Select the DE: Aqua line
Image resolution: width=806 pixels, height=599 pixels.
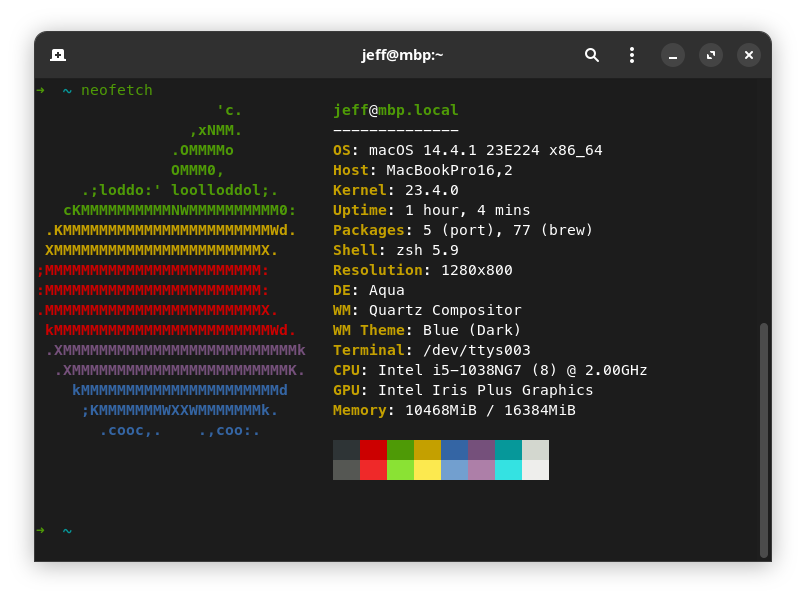(x=369, y=290)
